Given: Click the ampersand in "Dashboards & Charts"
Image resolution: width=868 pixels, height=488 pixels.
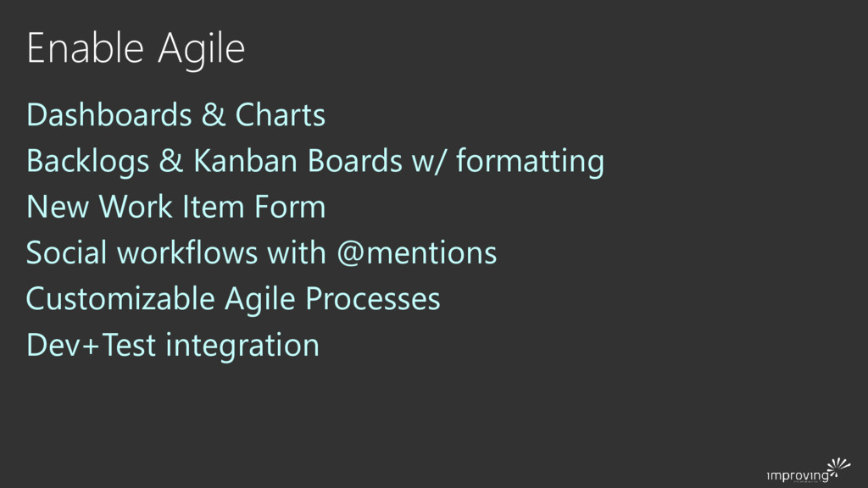Looking at the screenshot, I should 213,115.
